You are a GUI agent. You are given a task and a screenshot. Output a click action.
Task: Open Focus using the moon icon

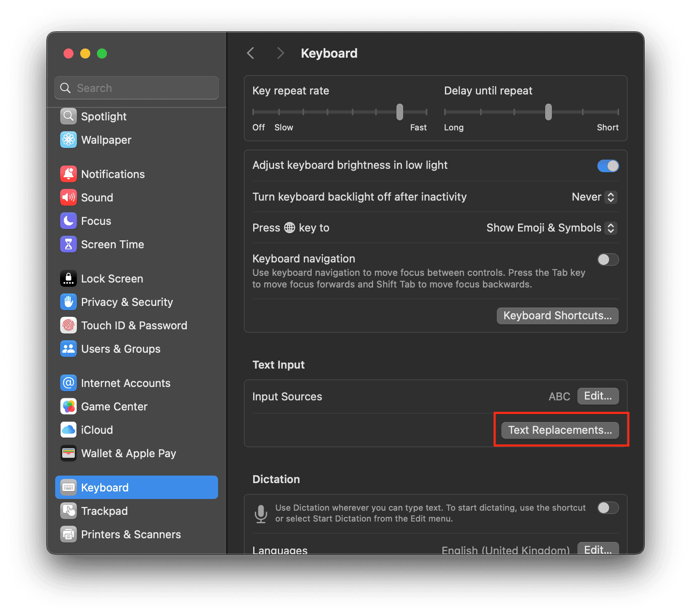69,221
